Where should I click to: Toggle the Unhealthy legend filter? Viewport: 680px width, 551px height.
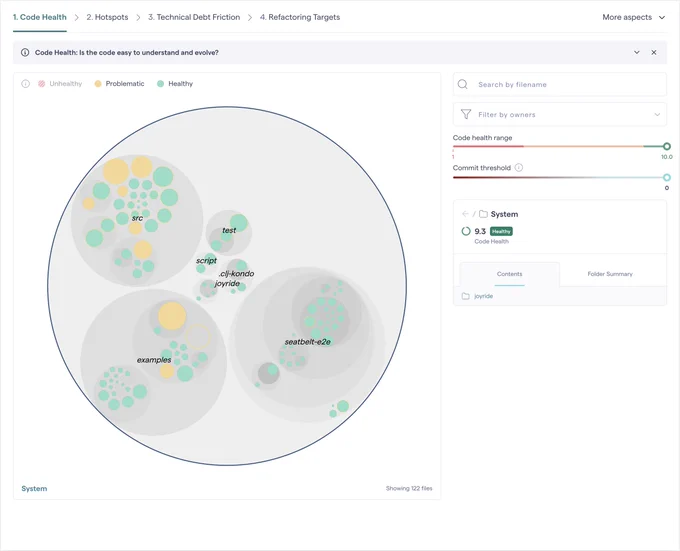pos(60,84)
